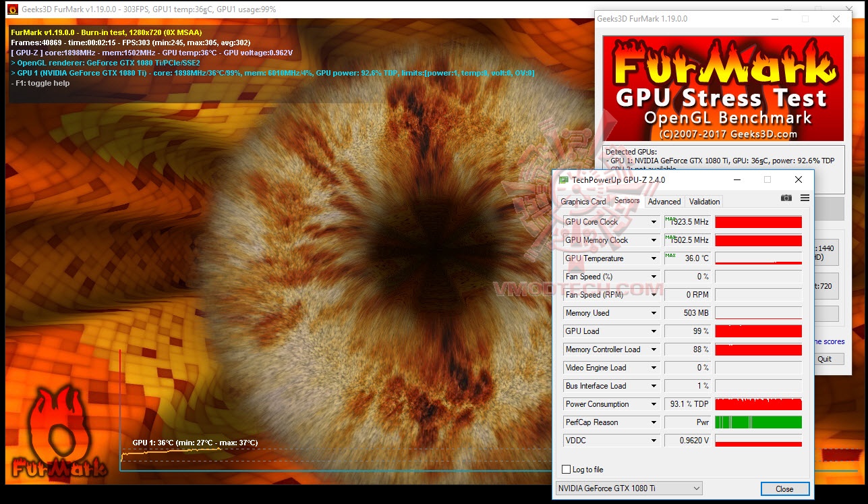Click the 88 % memory controller value
Image resolution: width=868 pixels, height=504 pixels.
(x=688, y=349)
